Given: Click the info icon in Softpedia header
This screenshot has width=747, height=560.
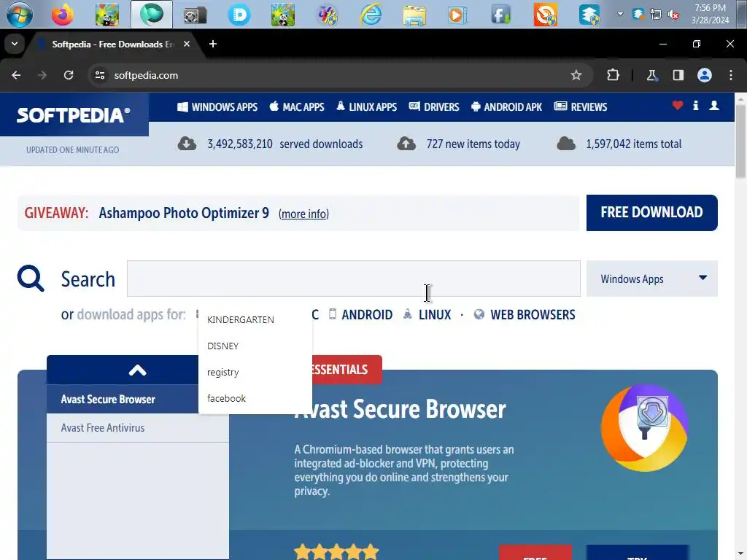Looking at the screenshot, I should [x=695, y=106].
